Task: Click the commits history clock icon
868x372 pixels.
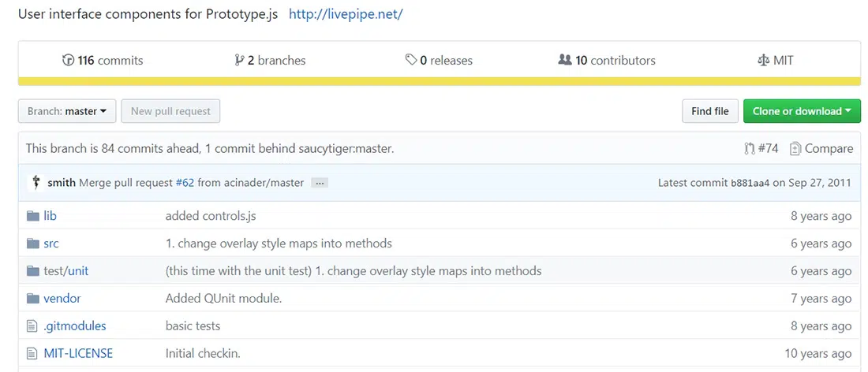Action: (68, 60)
